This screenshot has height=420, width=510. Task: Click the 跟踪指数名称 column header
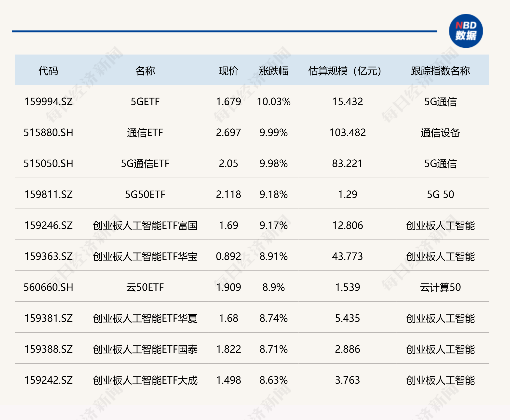pos(440,71)
